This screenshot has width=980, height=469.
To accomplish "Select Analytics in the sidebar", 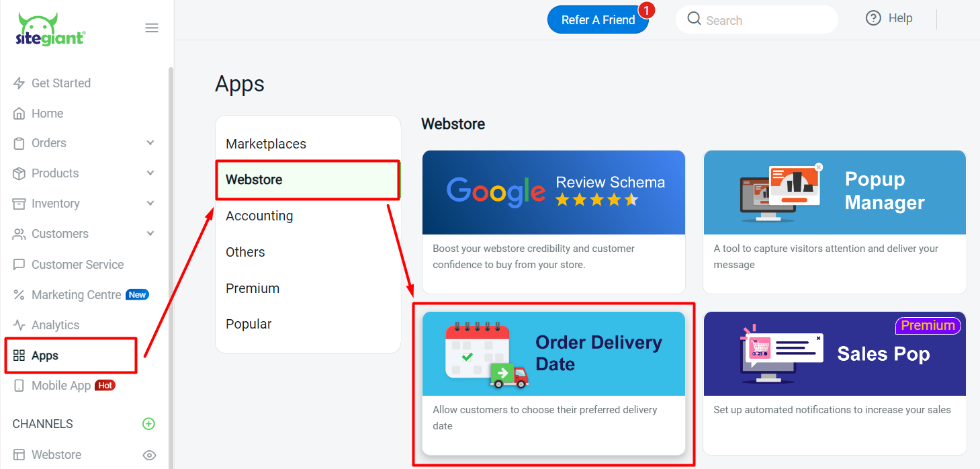I will tap(54, 325).
